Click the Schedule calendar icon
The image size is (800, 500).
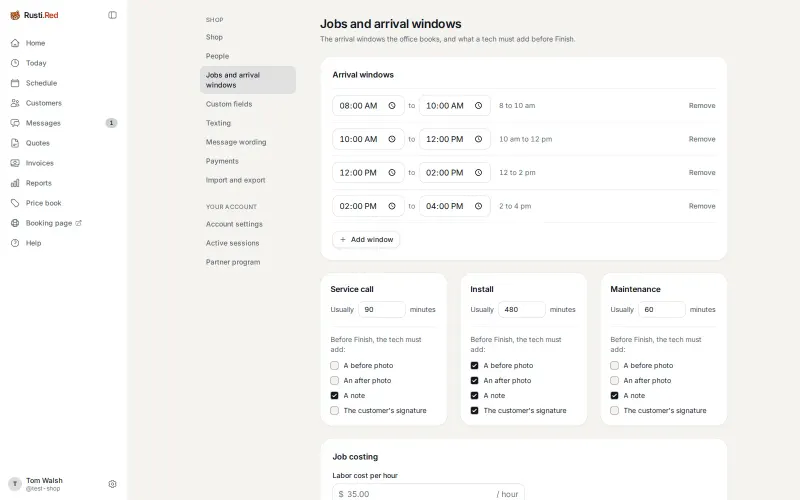[x=15, y=83]
